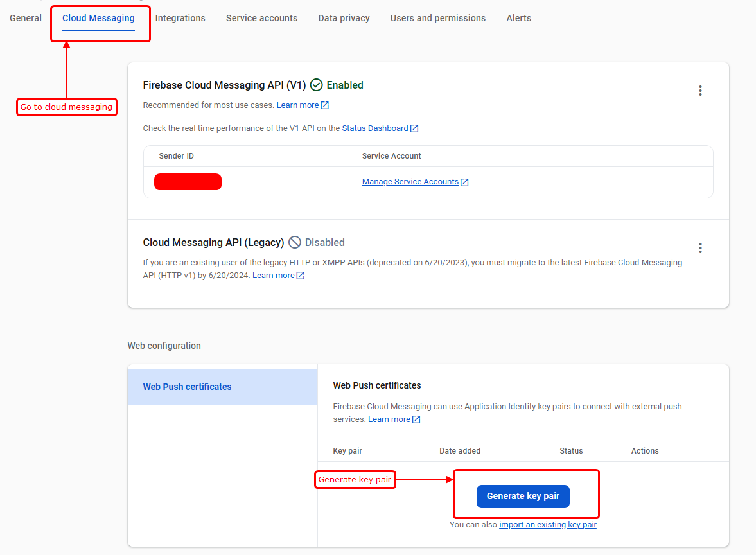Open overflow menu for Cloud Messaging API (Legacy)
The image size is (756, 555).
pos(700,248)
